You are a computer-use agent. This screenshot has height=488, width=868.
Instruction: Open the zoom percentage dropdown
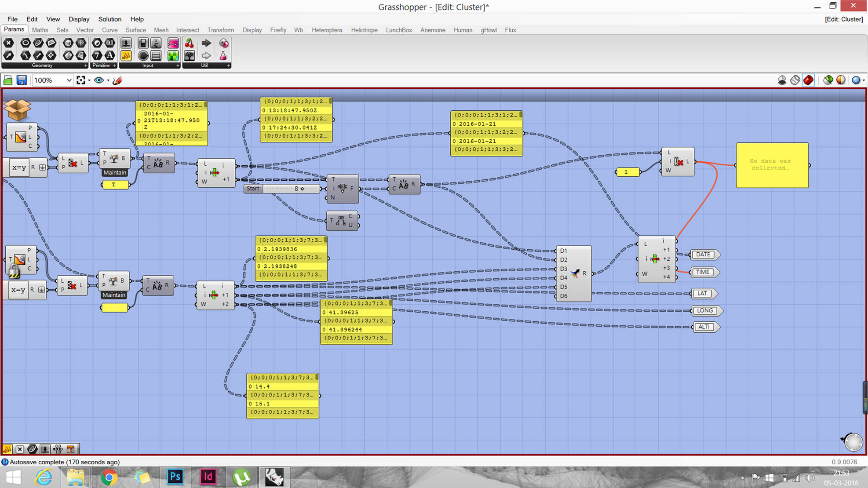(x=69, y=80)
